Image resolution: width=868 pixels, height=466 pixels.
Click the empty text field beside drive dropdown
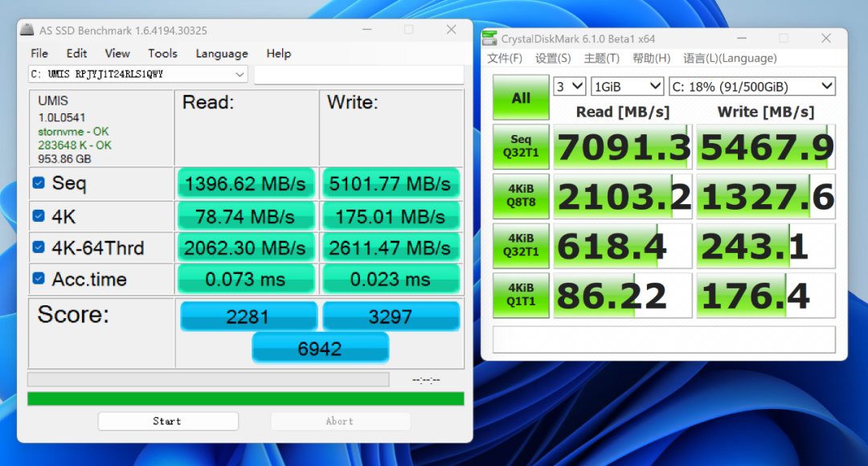pos(358,74)
